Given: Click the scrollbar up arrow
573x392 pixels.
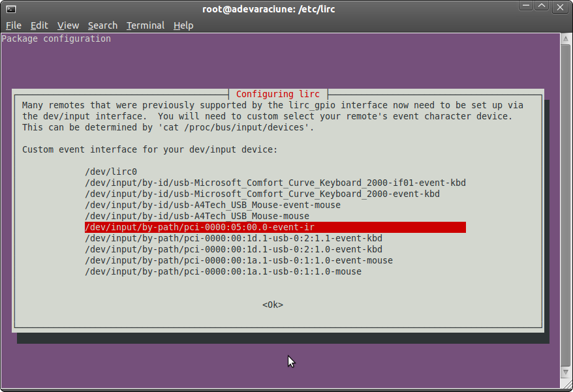Looking at the screenshot, I should point(566,38).
